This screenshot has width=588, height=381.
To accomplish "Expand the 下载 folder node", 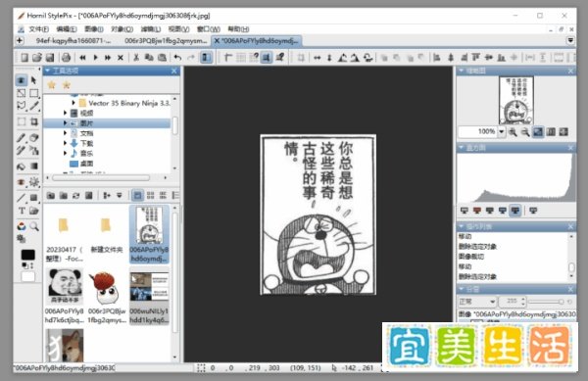I will (66, 143).
